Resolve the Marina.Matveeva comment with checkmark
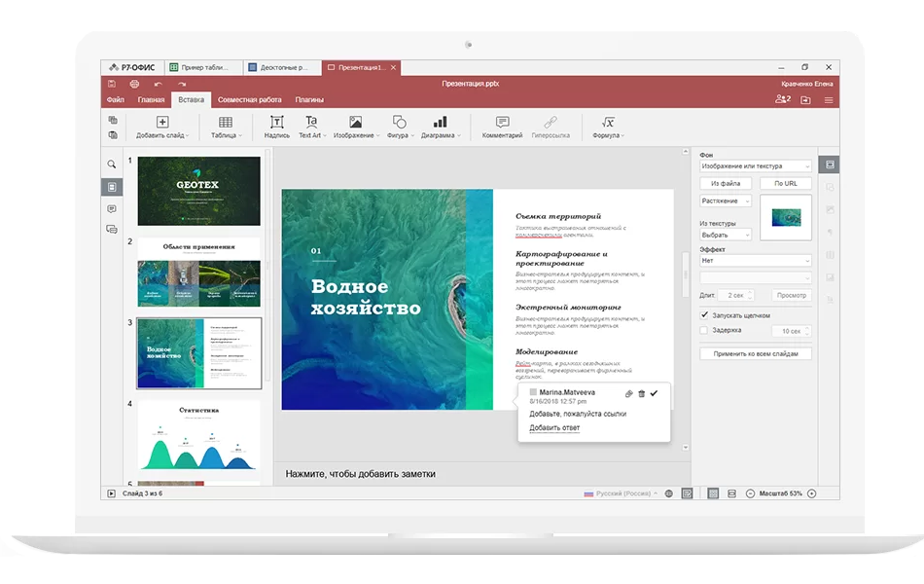Image resolution: width=924 pixels, height=584 pixels. coord(654,393)
